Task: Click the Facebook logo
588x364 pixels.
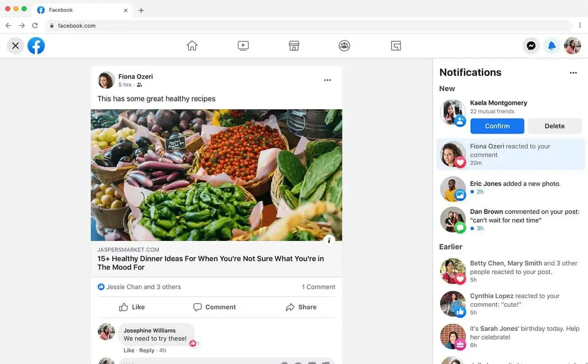Action: coord(36,46)
